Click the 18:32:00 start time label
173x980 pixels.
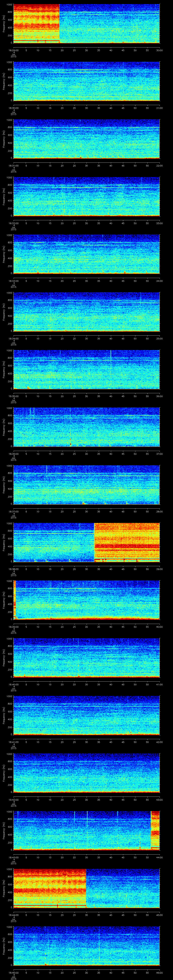coord(13,223)
